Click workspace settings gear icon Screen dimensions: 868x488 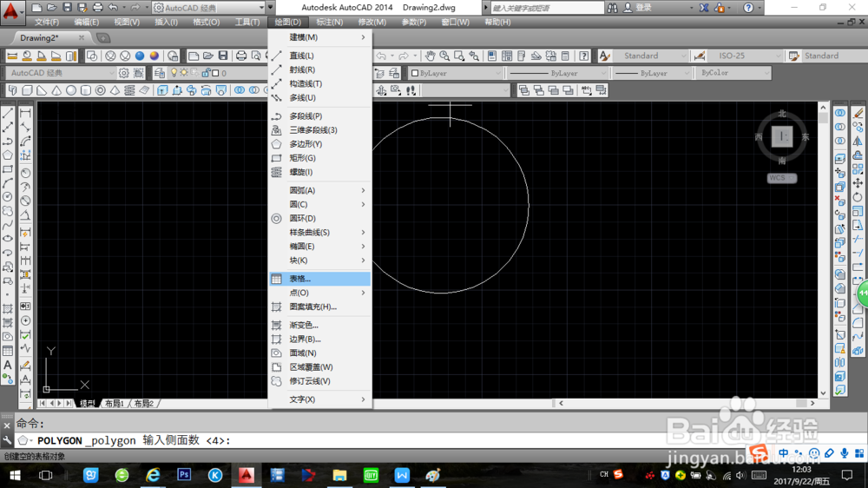[x=124, y=73]
